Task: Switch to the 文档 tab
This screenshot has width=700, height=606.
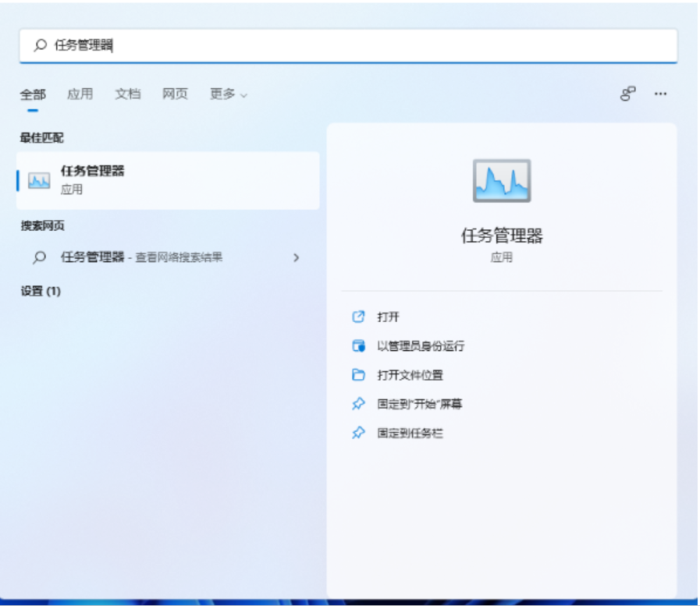Action: 128,94
